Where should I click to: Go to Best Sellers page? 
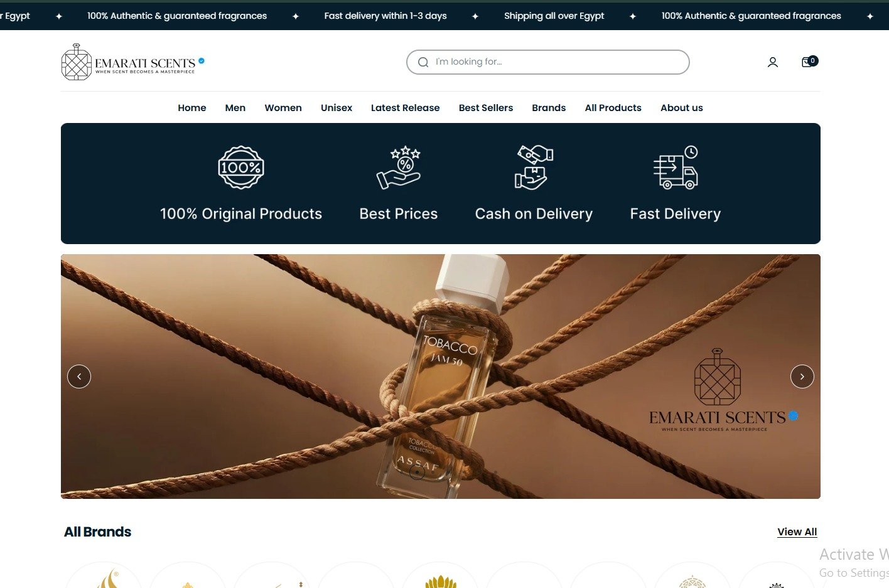pos(486,108)
